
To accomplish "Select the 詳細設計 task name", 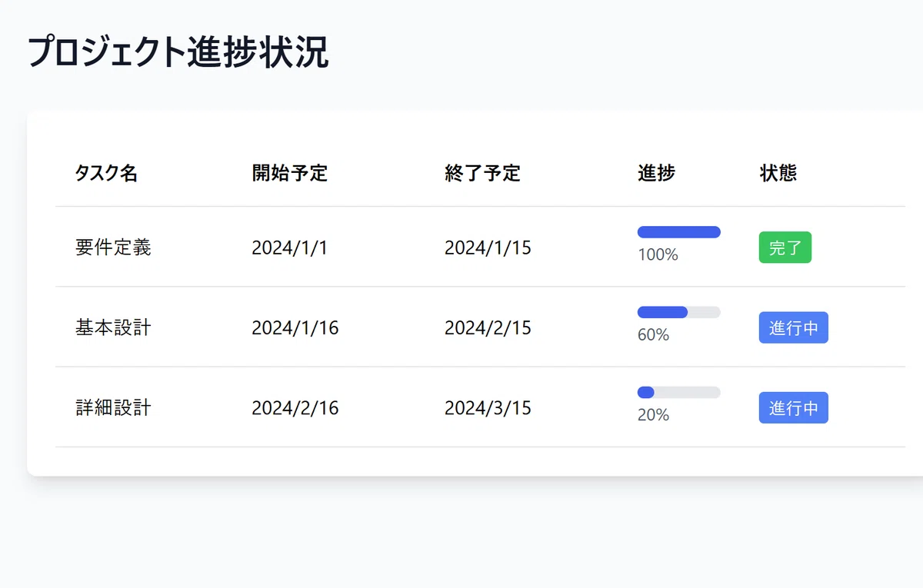I will pyautogui.click(x=113, y=407).
